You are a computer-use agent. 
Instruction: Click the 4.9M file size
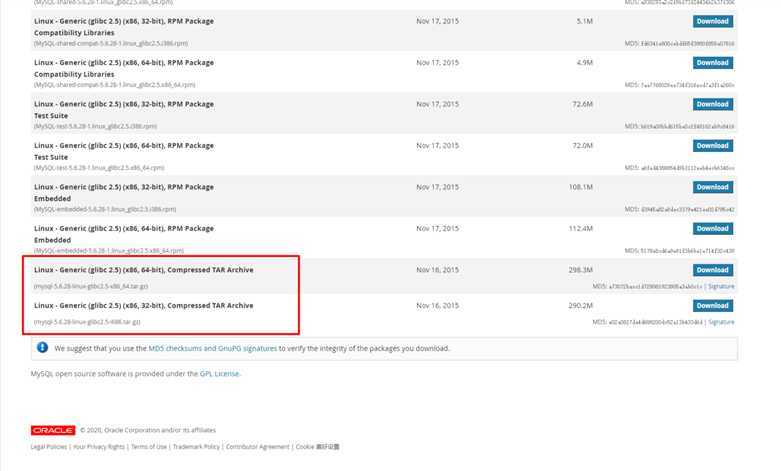click(x=585, y=63)
